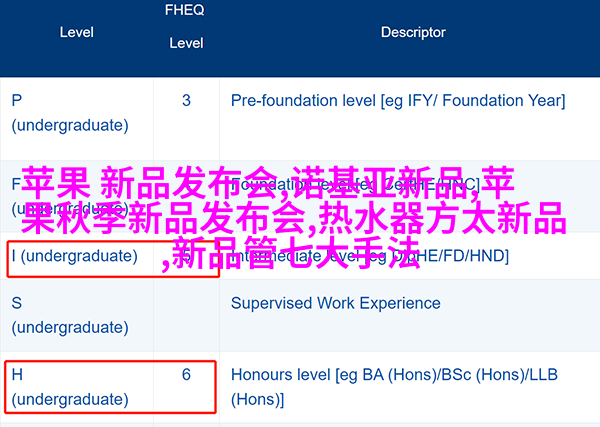This screenshot has width=600, height=427.
Task: Click Supervised Work Experience descriptor
Action: (336, 303)
